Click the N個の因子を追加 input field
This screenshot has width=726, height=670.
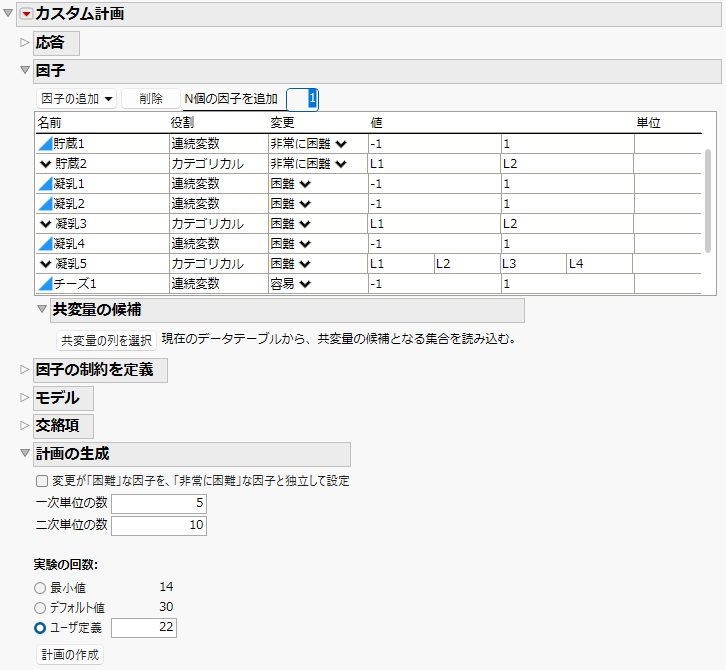[302, 99]
